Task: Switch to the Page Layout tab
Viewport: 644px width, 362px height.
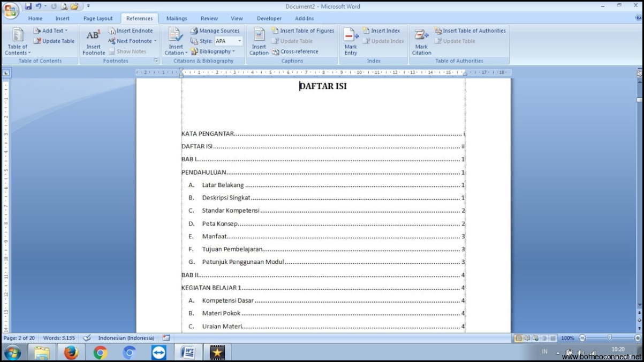Action: [98, 19]
